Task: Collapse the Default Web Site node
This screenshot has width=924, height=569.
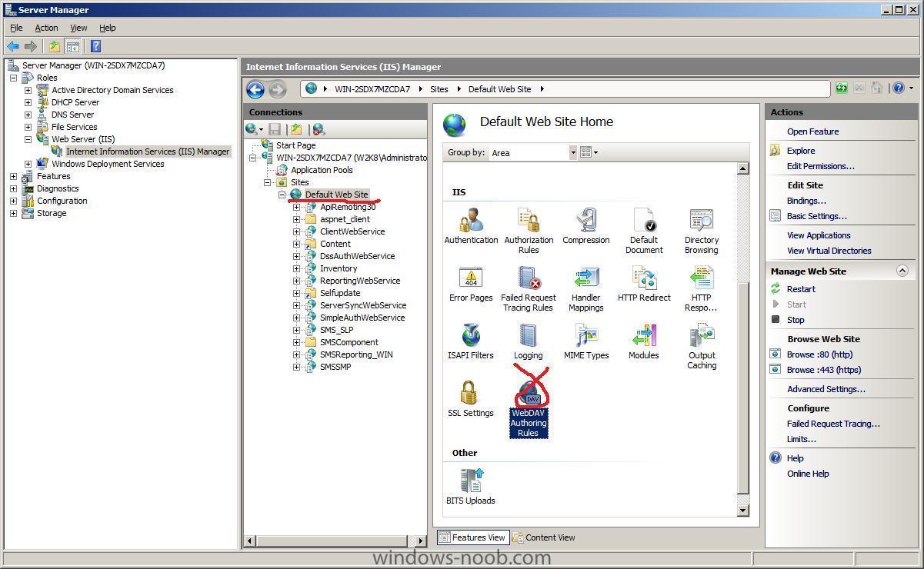Action: tap(282, 195)
